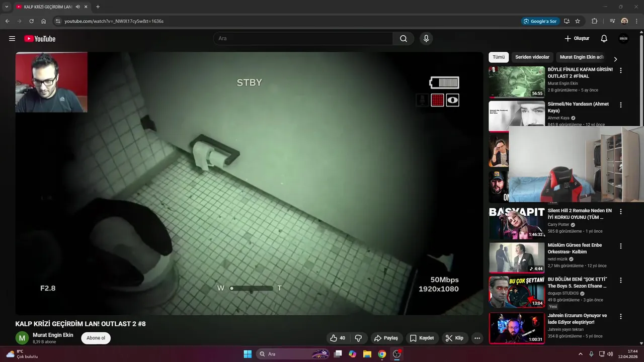Open the Klip scissors tool
The height and width of the screenshot is (362, 644).
(454, 338)
